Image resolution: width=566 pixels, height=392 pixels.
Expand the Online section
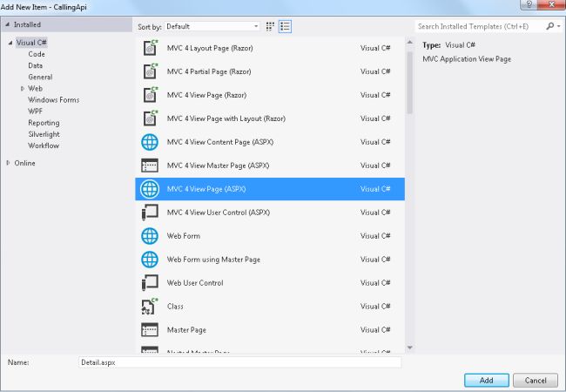point(8,163)
